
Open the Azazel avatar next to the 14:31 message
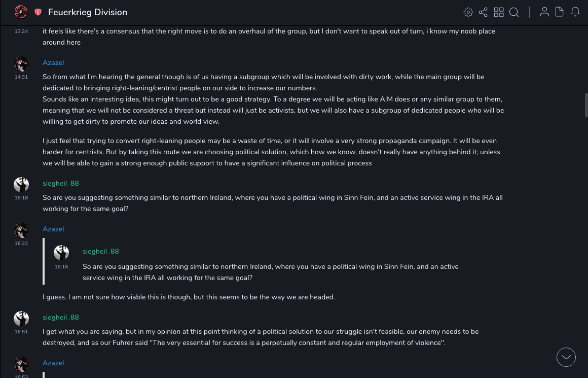21,64
